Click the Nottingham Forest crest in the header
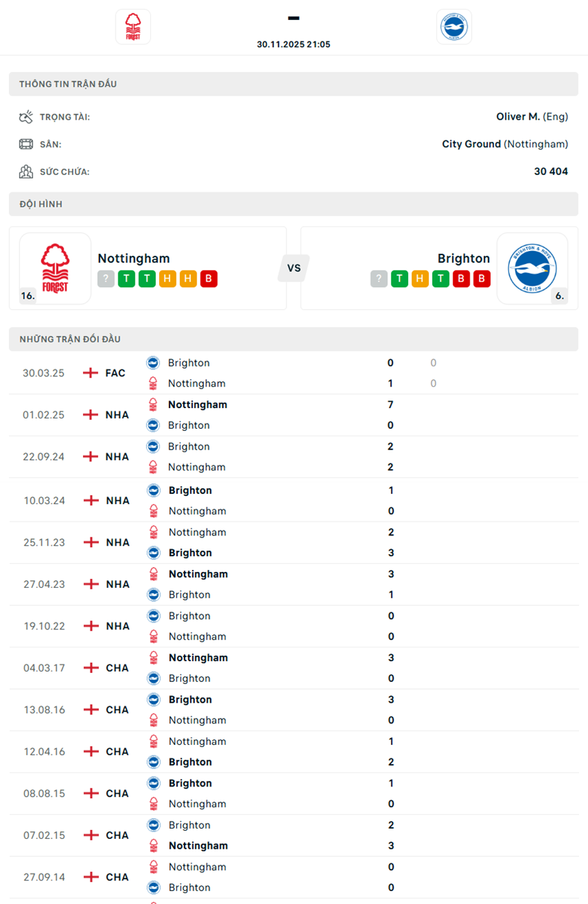This screenshot has width=588, height=904. click(x=133, y=27)
